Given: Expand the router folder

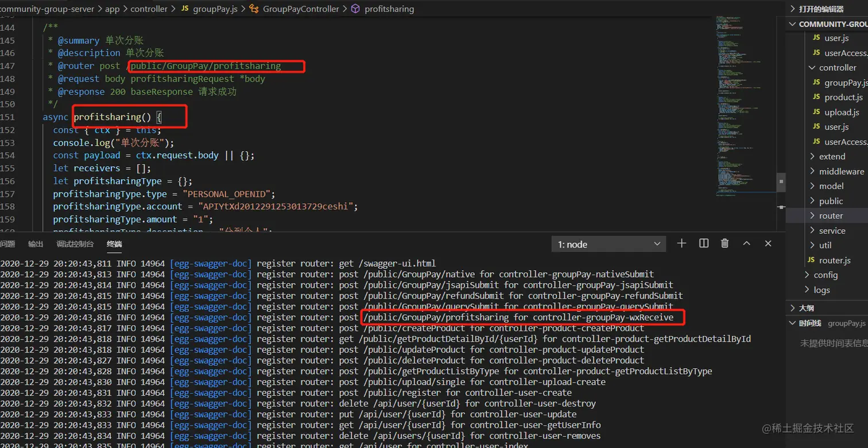Looking at the screenshot, I should (812, 216).
